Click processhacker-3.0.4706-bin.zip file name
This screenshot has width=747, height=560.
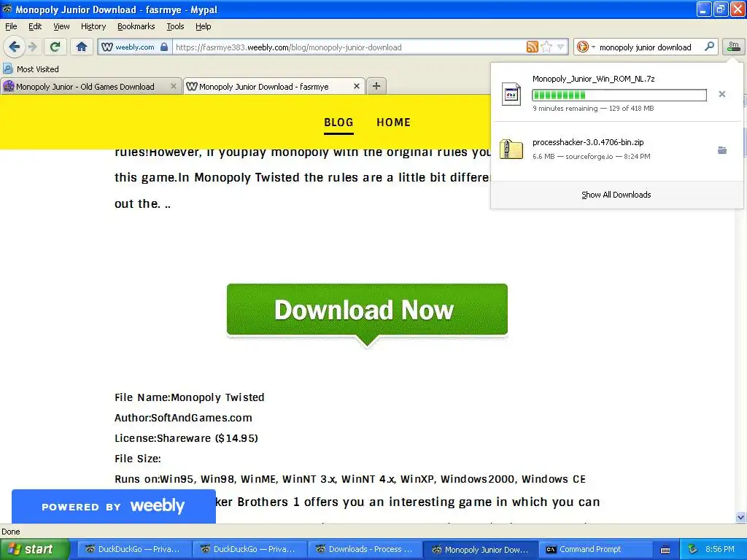pyautogui.click(x=588, y=142)
